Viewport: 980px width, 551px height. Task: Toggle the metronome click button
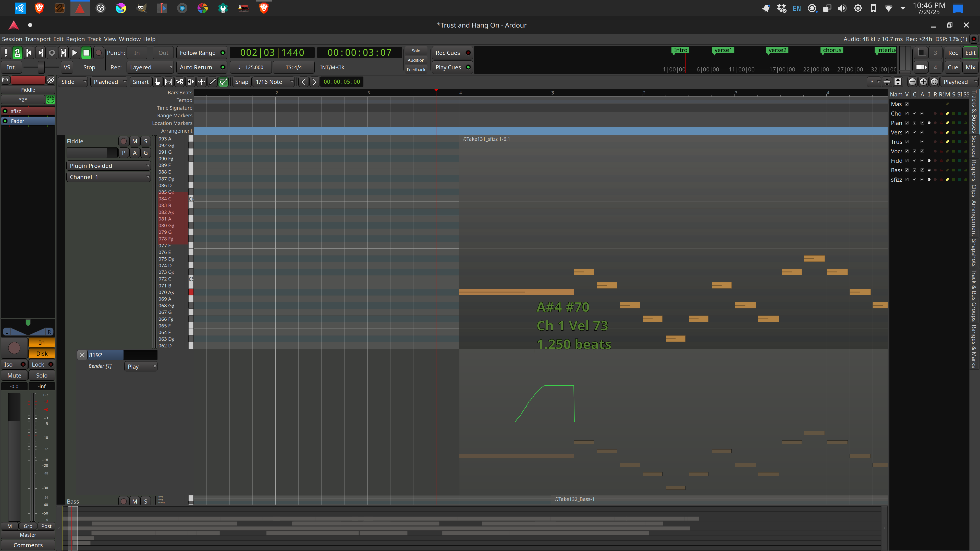[17, 53]
